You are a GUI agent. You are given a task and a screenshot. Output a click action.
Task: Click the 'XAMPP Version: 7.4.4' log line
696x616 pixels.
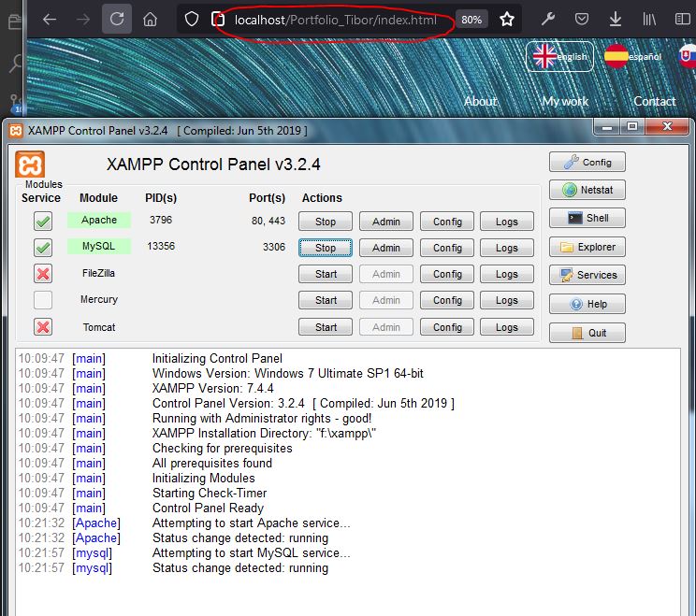[213, 388]
